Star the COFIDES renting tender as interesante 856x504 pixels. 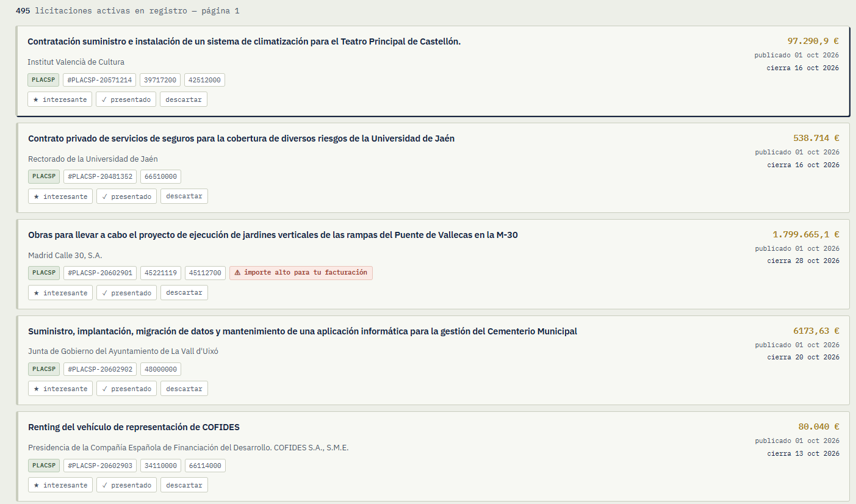pos(60,485)
